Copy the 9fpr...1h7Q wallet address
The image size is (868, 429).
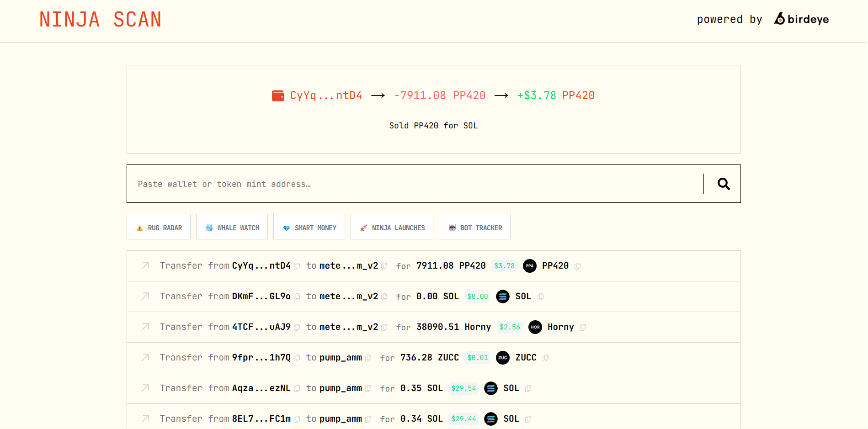pos(297,358)
